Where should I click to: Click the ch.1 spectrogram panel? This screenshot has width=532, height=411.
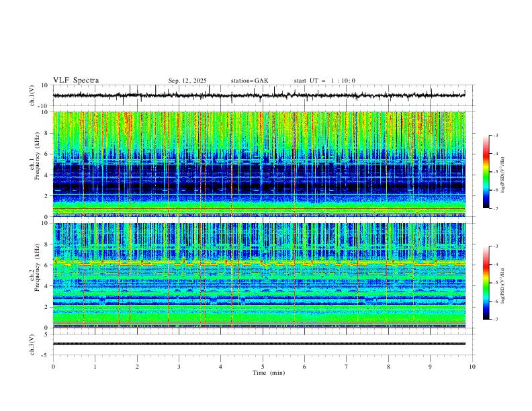259,164
